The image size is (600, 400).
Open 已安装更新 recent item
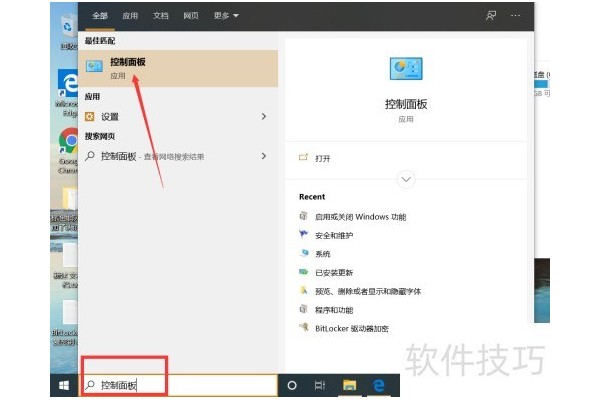pyautogui.click(x=334, y=273)
